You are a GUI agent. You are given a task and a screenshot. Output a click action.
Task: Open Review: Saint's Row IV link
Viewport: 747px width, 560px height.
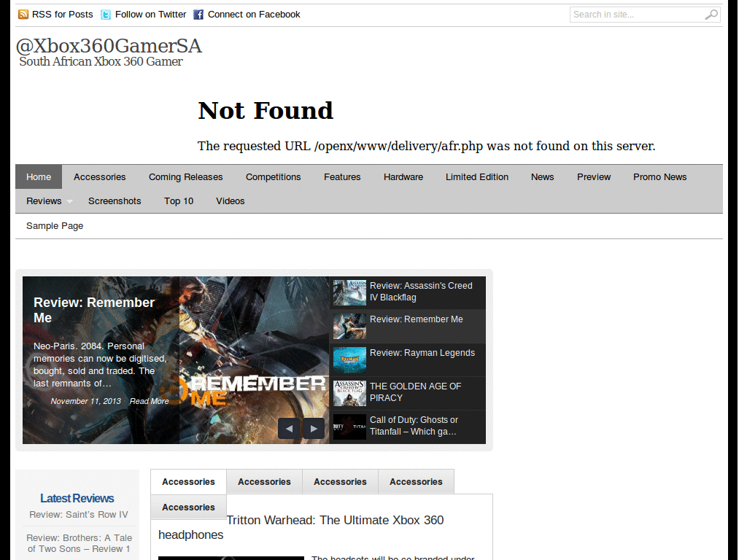click(79, 515)
